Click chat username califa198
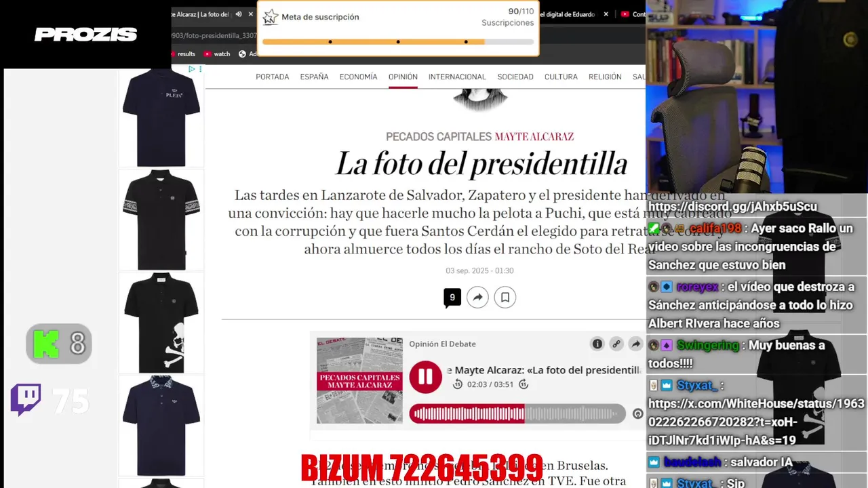 (715, 228)
